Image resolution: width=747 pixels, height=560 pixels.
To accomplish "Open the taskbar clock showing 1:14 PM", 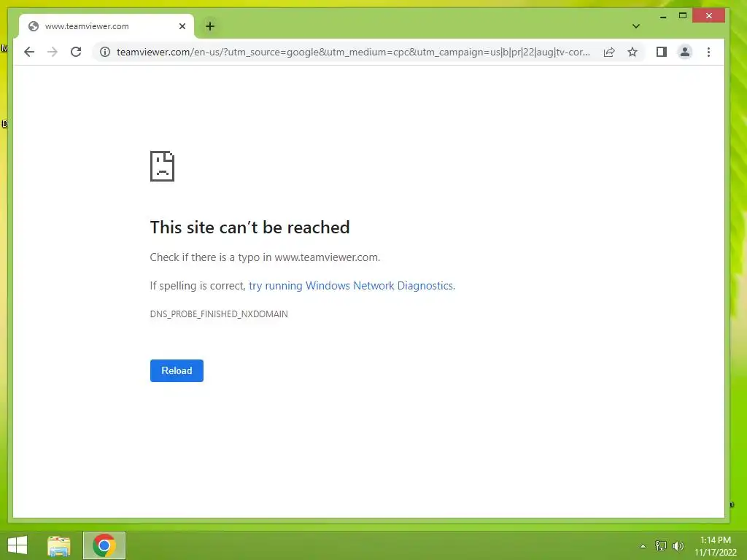I will point(715,546).
